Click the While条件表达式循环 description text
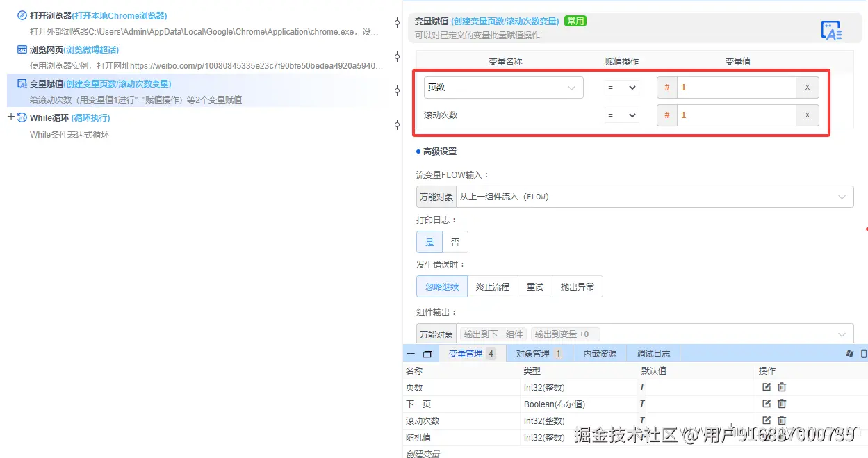868x458 pixels. (x=69, y=134)
